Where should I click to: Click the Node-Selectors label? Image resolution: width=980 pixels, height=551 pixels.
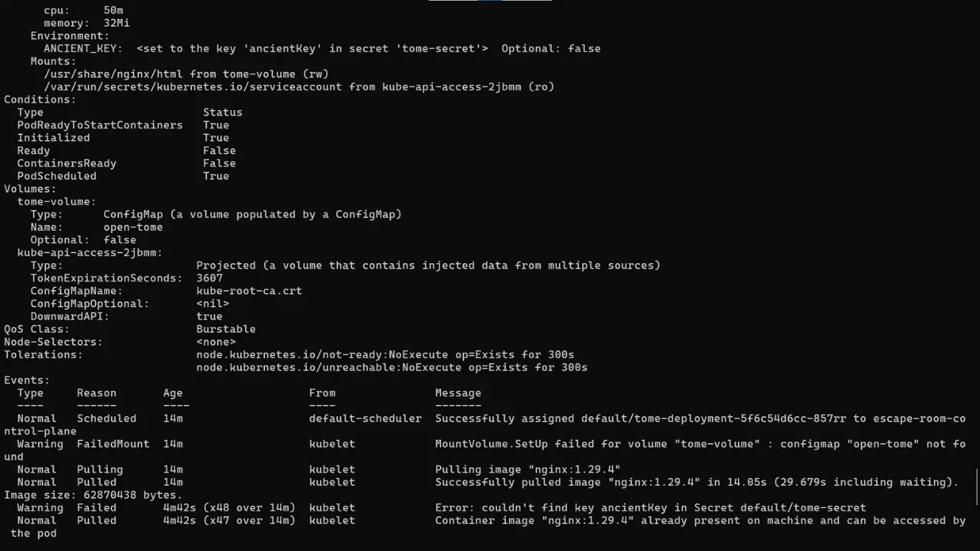coord(53,342)
